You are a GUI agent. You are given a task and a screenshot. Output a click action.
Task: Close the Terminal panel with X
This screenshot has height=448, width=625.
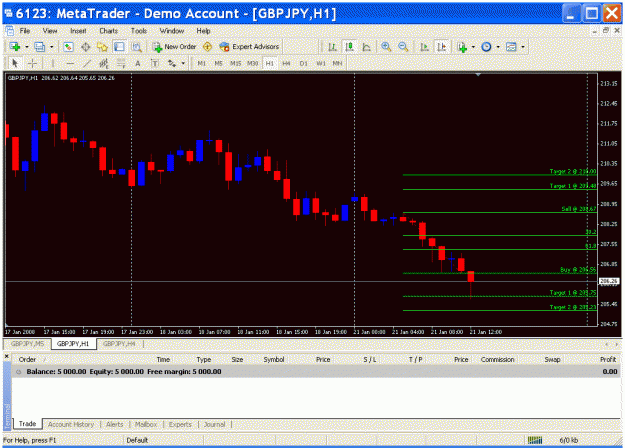pos(6,356)
